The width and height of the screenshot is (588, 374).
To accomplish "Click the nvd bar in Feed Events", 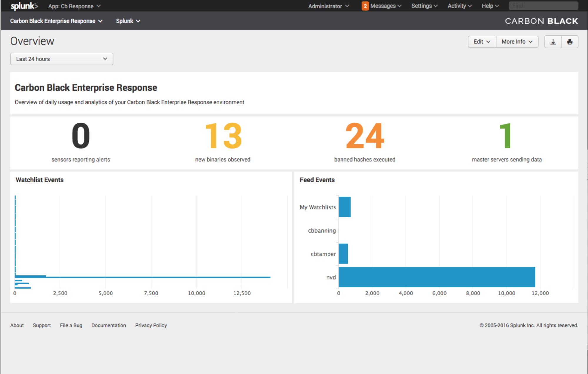I will point(437,277).
